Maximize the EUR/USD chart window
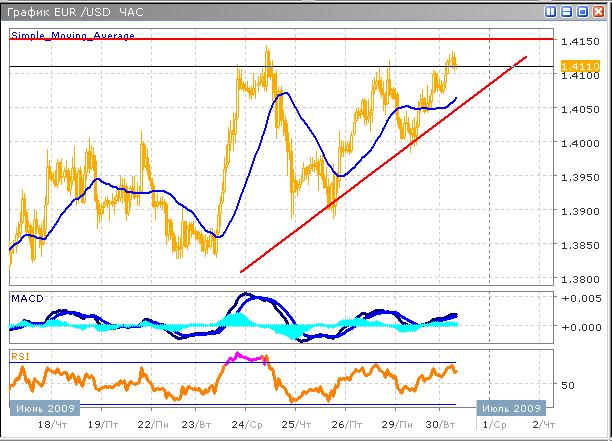612x441 pixels. point(583,11)
